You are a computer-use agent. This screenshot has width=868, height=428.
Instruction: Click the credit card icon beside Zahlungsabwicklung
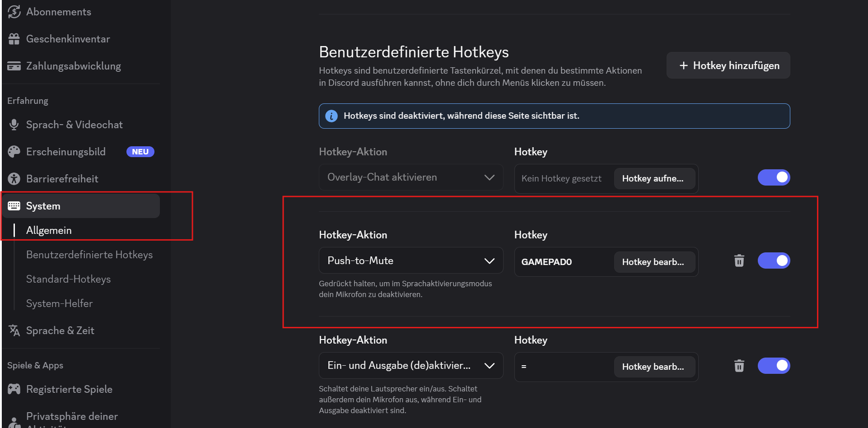14,66
